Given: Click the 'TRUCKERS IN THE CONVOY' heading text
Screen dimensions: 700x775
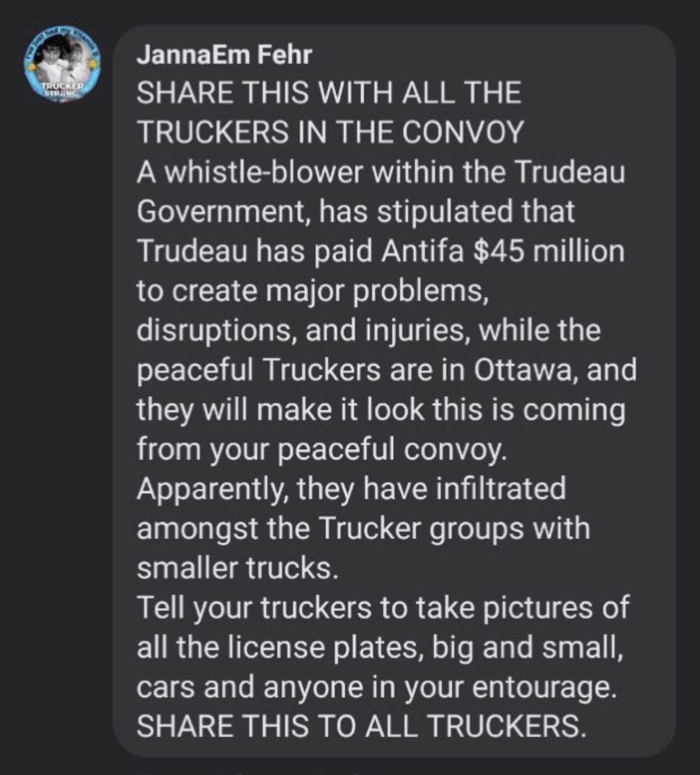Looking at the screenshot, I should pos(330,133).
